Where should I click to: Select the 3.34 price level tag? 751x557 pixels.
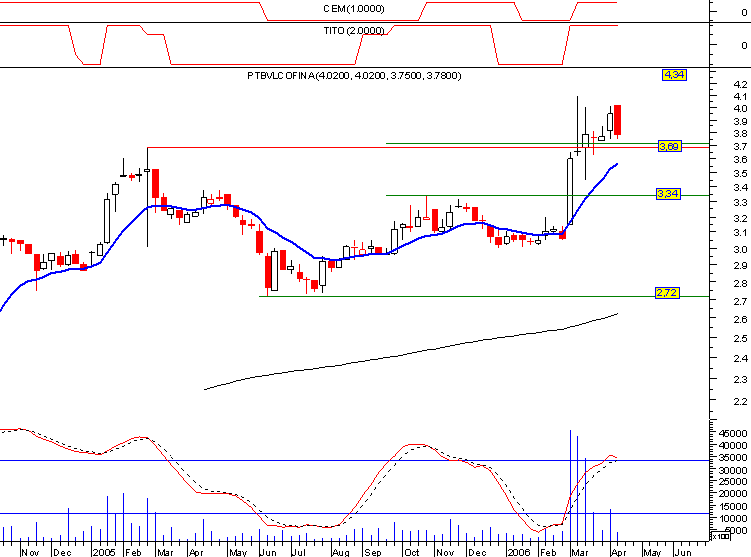(668, 193)
